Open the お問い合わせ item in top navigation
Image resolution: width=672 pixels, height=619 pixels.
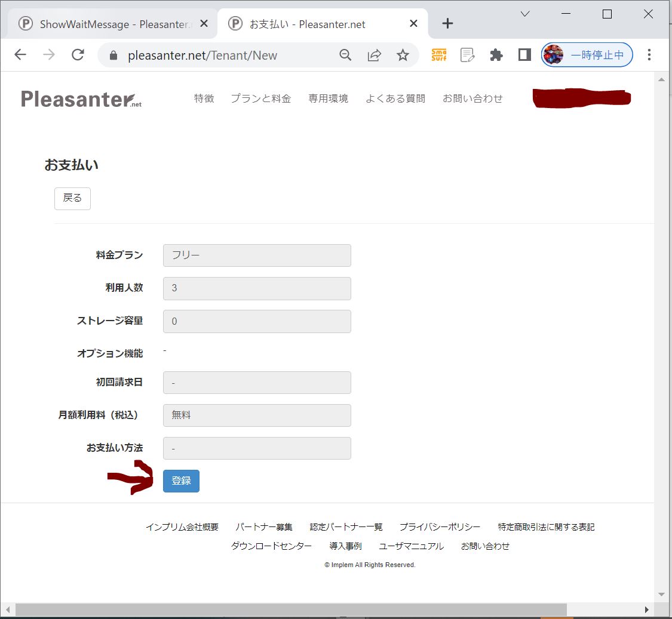tap(472, 98)
